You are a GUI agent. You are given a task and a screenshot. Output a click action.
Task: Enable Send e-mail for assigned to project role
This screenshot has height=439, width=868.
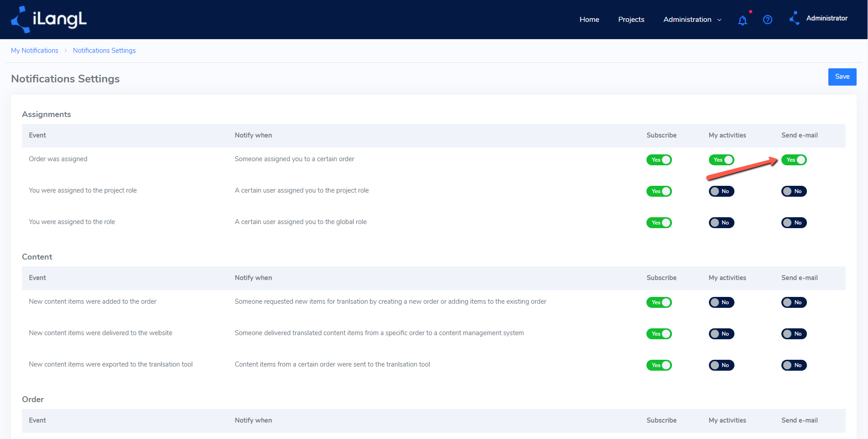[x=794, y=191]
